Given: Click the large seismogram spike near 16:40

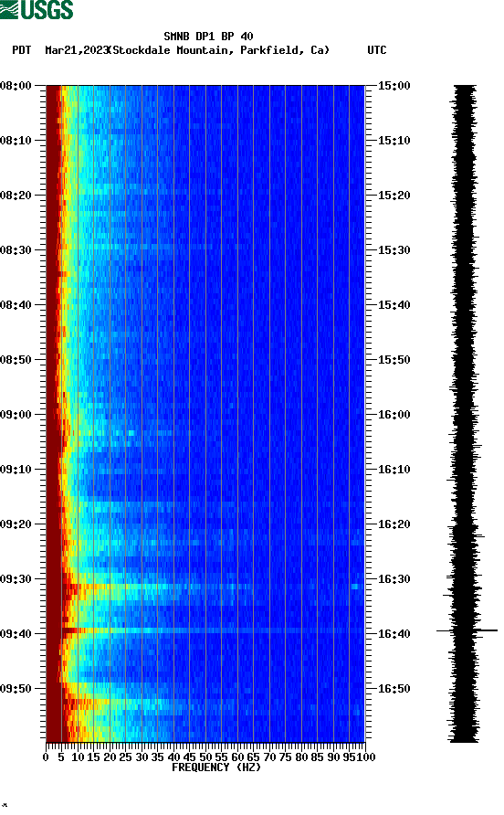Looking at the screenshot, I should (x=467, y=630).
